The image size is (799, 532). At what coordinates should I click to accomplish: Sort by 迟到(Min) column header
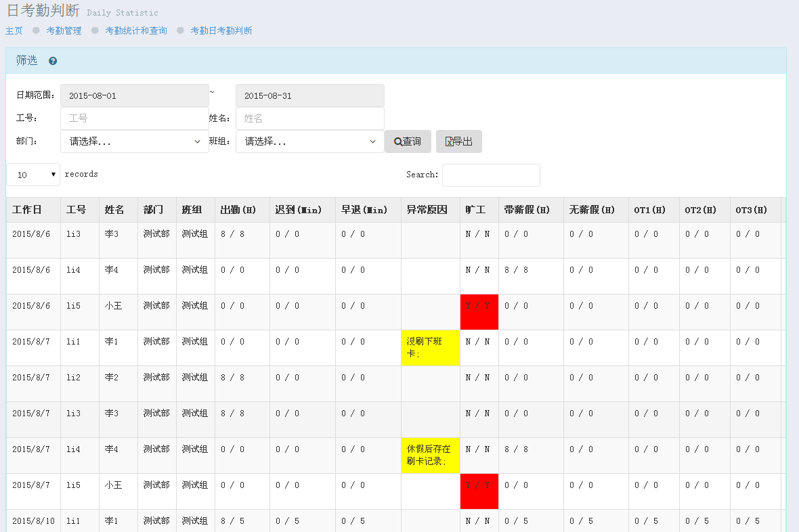(302, 210)
